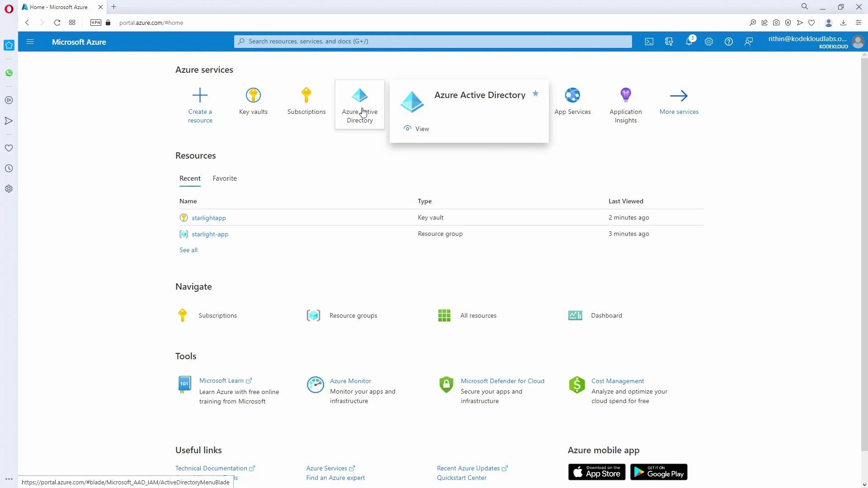
Task: Open the starlightapp key vault link
Action: coord(208,218)
